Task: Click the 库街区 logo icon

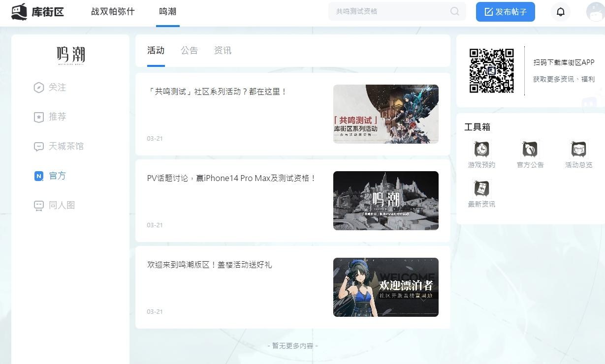Action: pos(20,12)
